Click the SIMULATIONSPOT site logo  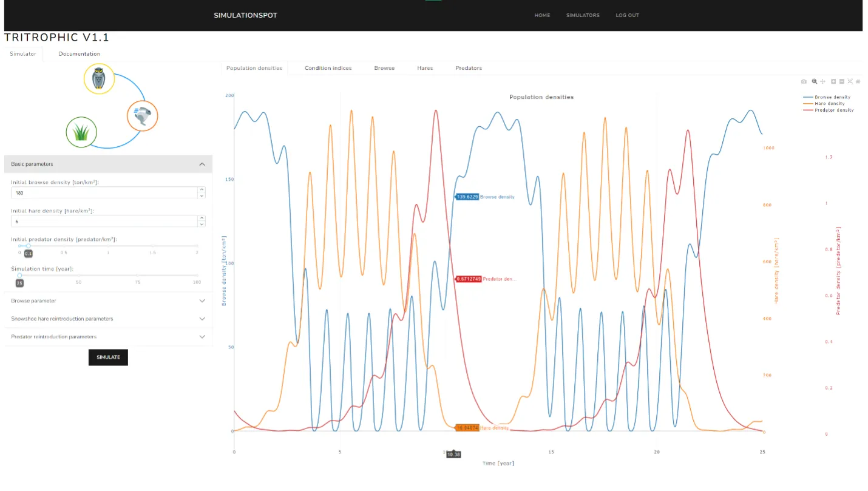pyautogui.click(x=245, y=15)
